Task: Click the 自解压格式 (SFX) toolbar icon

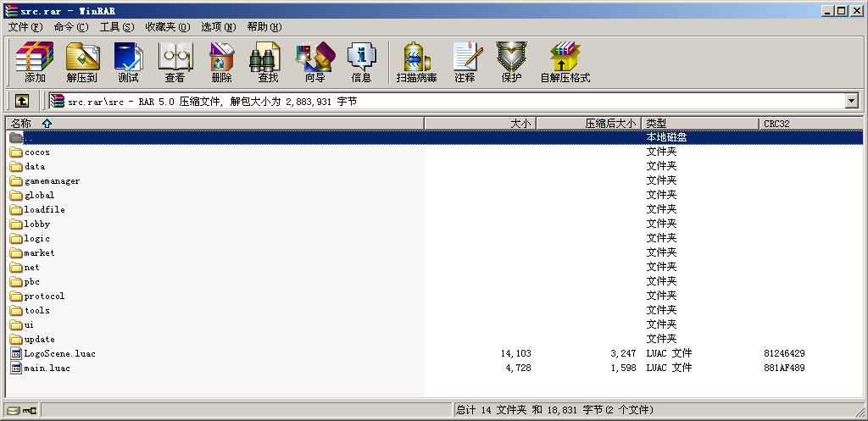Action: [565, 62]
